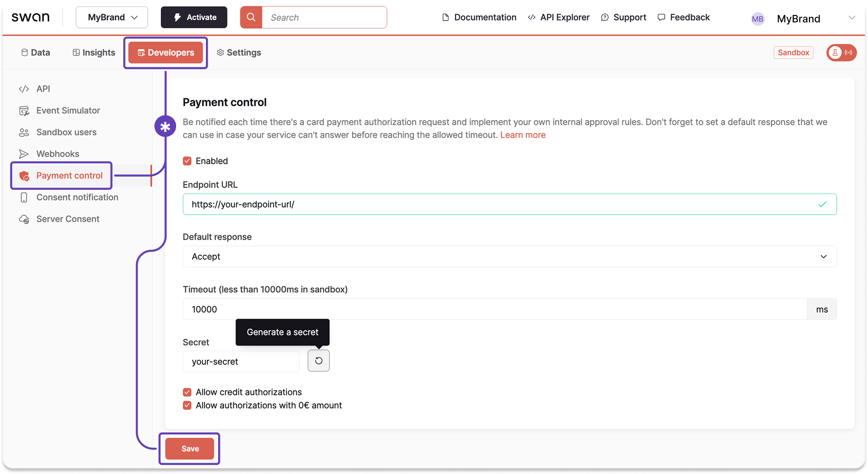Open Consent notification settings

pos(77,197)
